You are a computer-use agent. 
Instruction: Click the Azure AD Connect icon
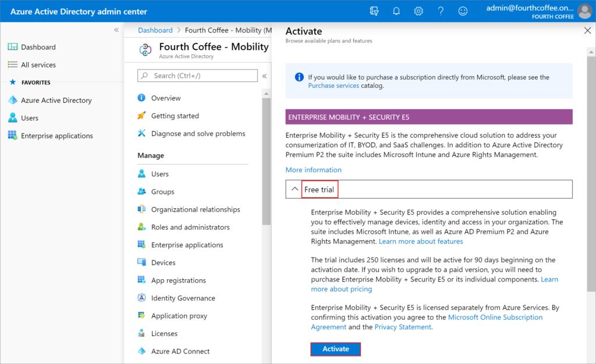(141, 351)
